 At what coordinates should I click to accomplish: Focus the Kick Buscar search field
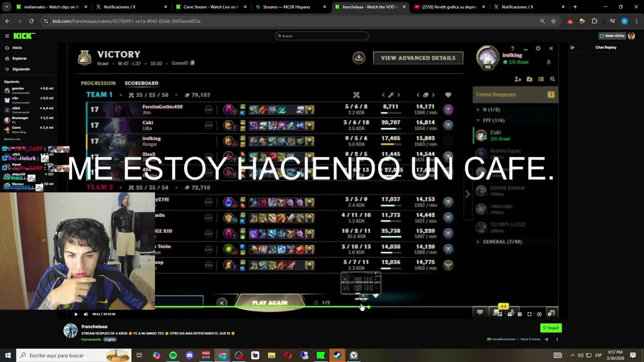322,36
